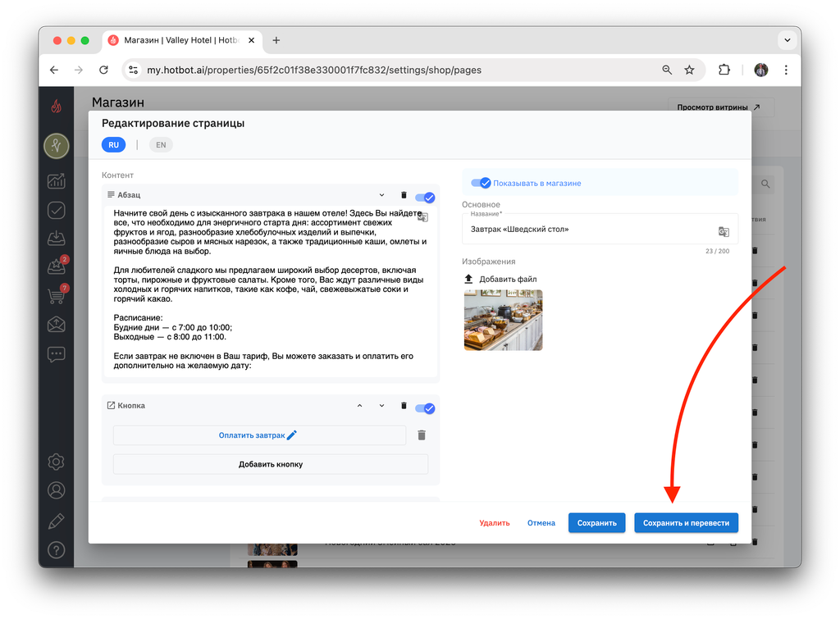Select the Магазин Valley Hotel browser tab

182,40
